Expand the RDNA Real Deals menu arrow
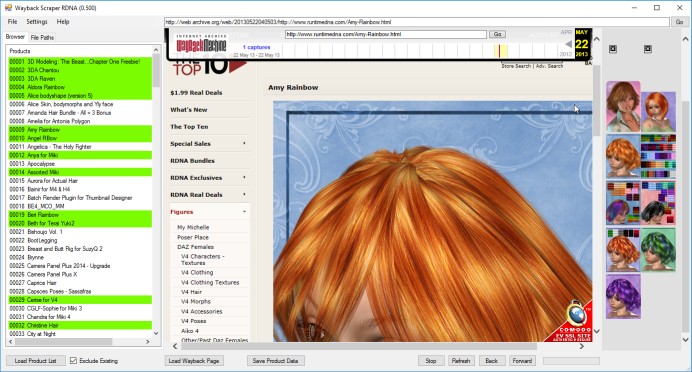 [244, 195]
